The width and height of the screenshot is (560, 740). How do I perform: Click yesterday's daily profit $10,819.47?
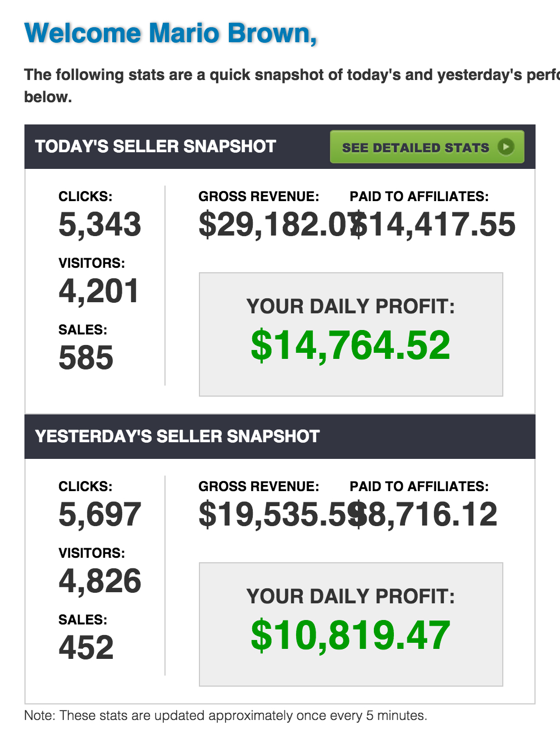point(351,636)
